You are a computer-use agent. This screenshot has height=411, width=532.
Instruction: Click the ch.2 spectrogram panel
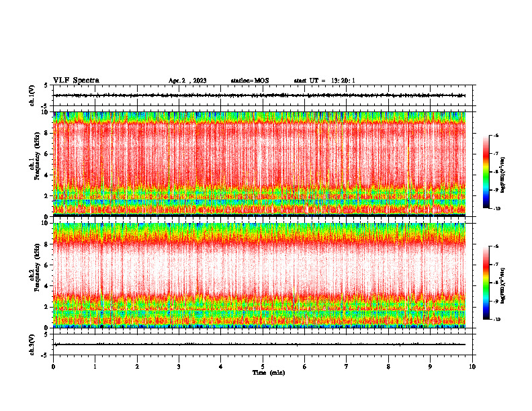259,275
